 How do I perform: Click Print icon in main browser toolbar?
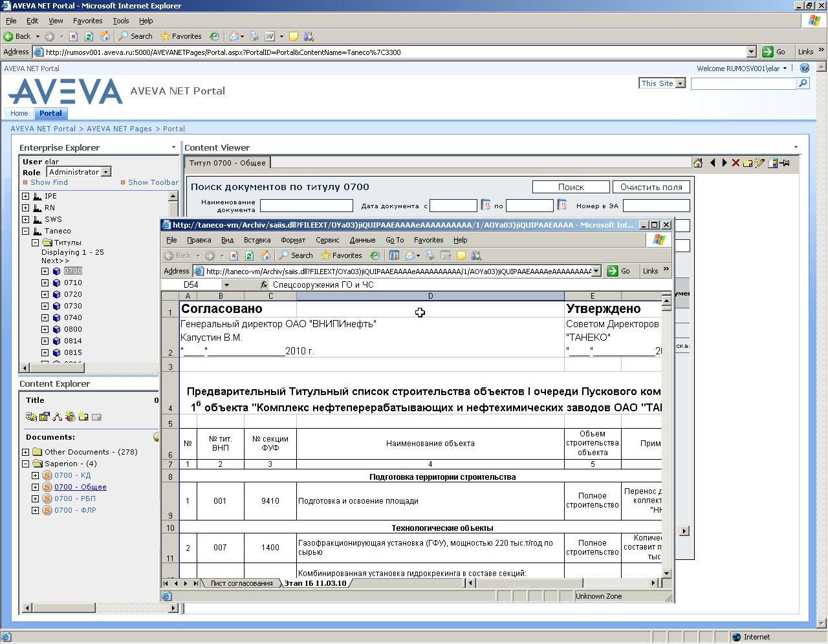point(254,36)
